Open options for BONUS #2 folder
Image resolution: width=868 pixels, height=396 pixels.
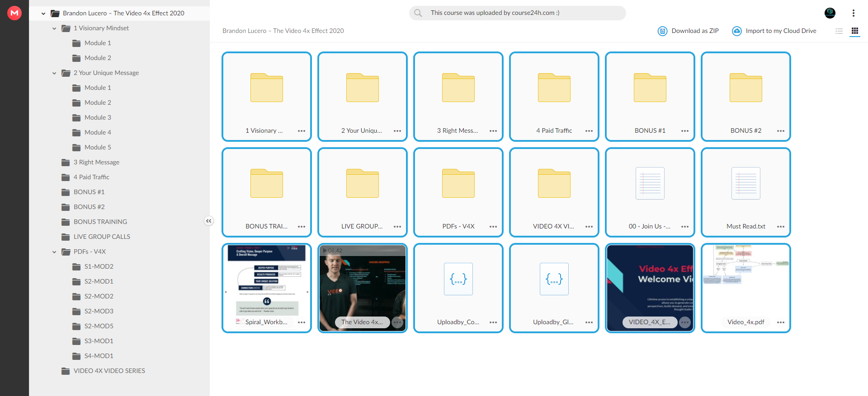[x=781, y=131]
